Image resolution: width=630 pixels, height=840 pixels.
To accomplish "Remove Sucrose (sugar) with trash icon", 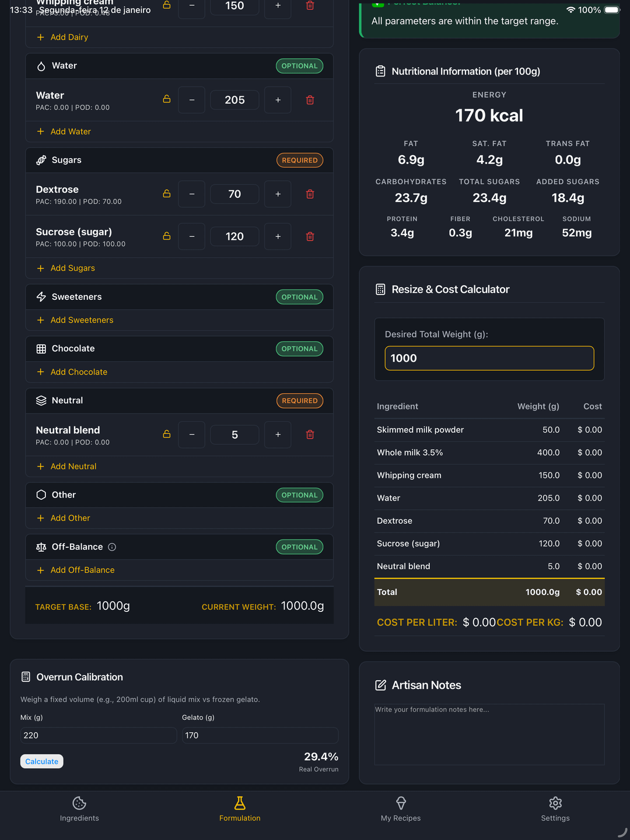I will 310,236.
